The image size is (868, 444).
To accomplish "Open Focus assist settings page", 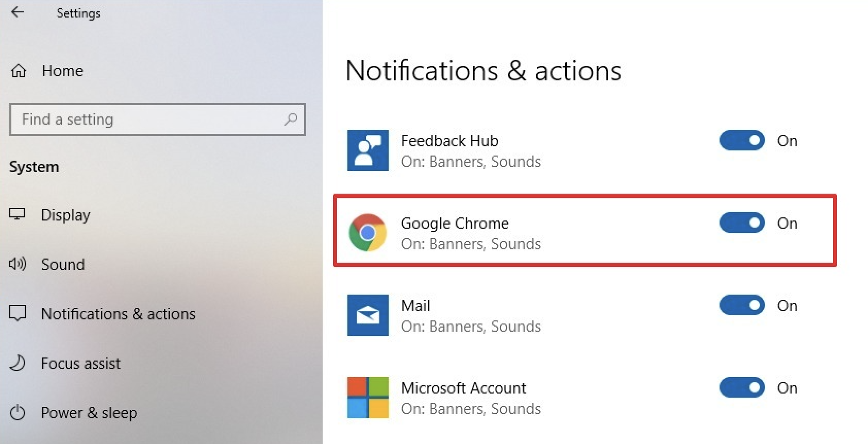I will (x=81, y=363).
